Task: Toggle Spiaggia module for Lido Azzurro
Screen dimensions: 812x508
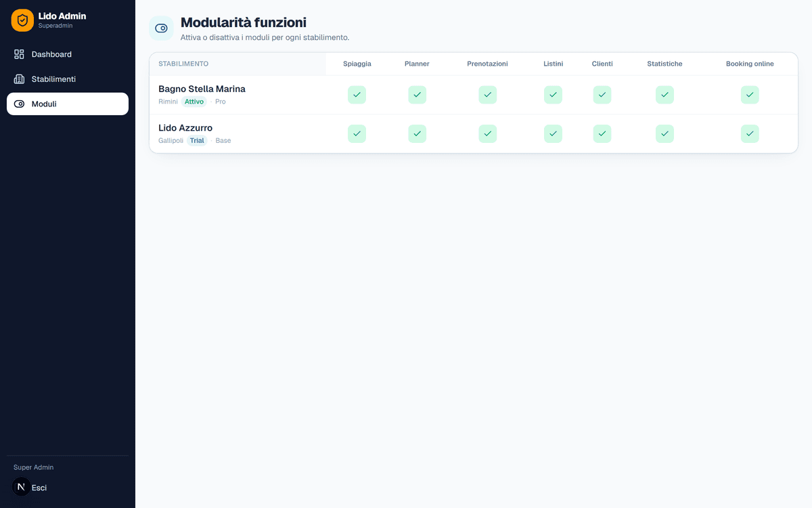Action: pyautogui.click(x=357, y=133)
